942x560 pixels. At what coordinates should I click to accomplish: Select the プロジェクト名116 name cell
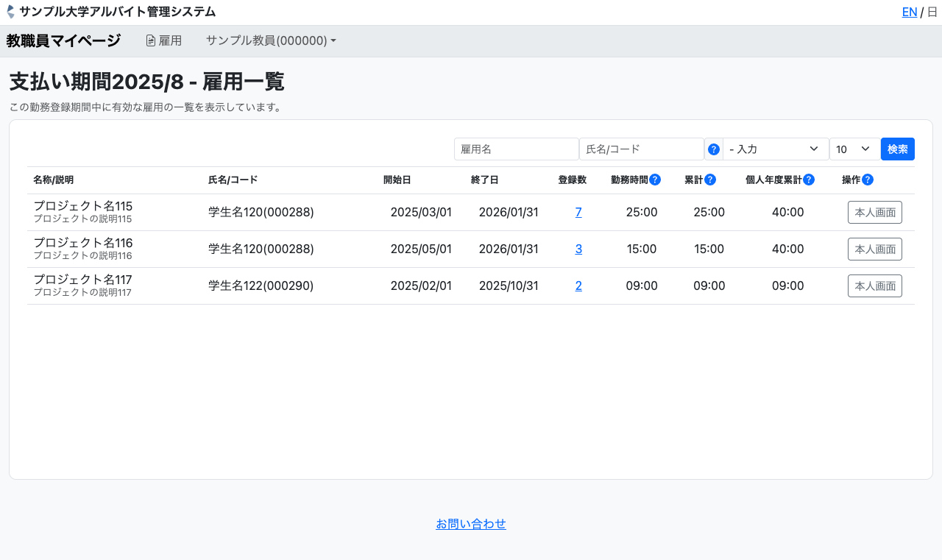click(x=83, y=243)
